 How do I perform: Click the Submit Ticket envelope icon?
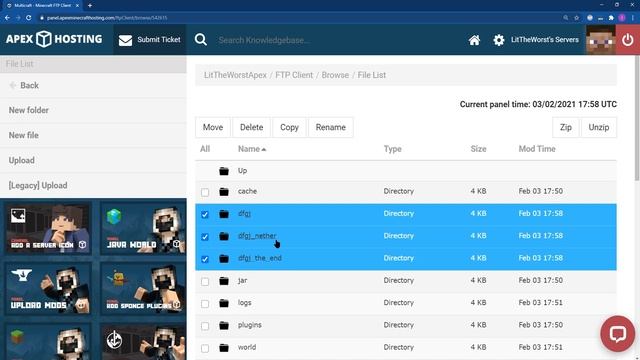[125, 40]
